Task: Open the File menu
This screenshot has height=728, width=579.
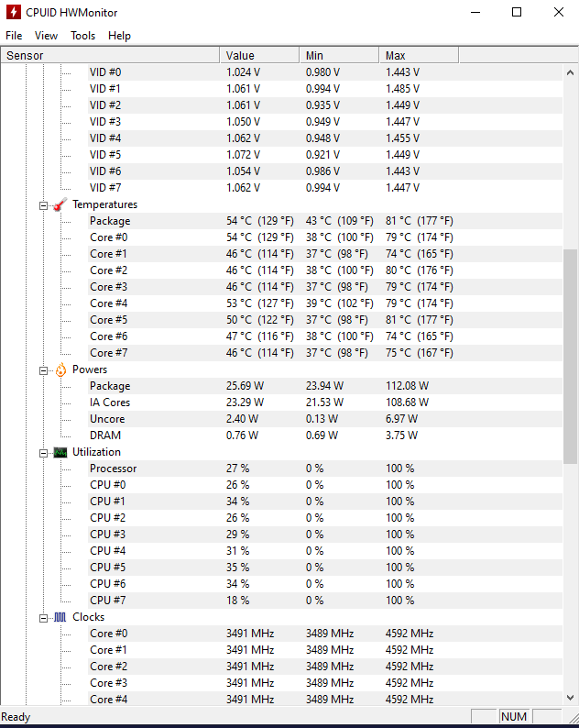Action: [14, 36]
